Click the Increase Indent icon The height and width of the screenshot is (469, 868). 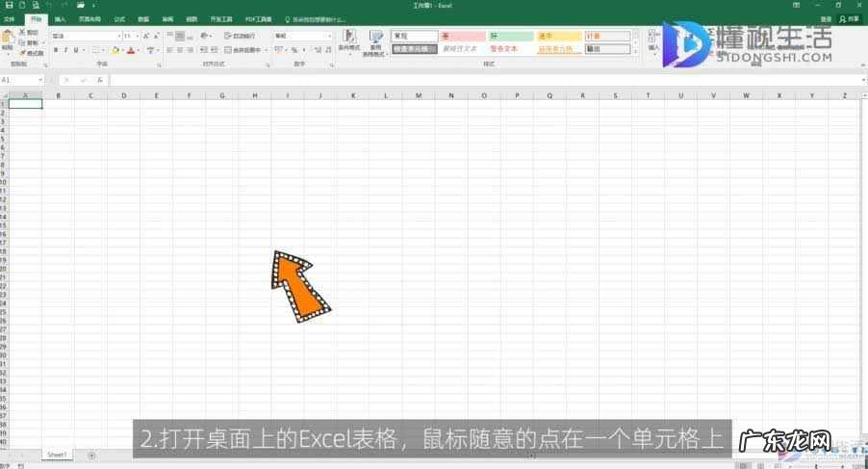215,50
